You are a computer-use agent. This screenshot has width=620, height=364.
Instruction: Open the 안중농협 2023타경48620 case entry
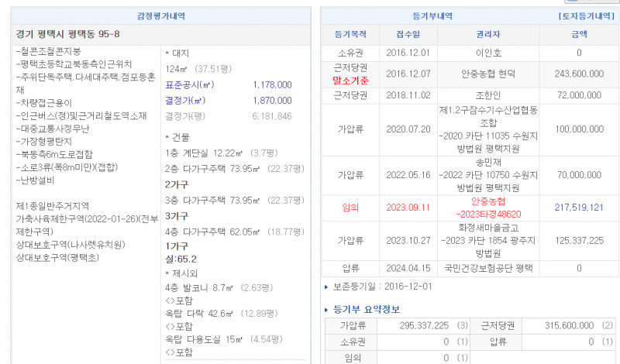coord(488,208)
